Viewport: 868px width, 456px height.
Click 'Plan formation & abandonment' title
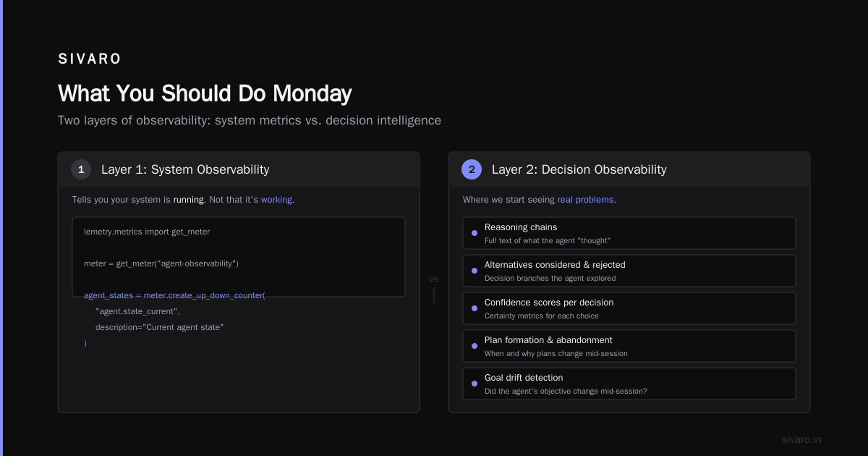tap(548, 340)
